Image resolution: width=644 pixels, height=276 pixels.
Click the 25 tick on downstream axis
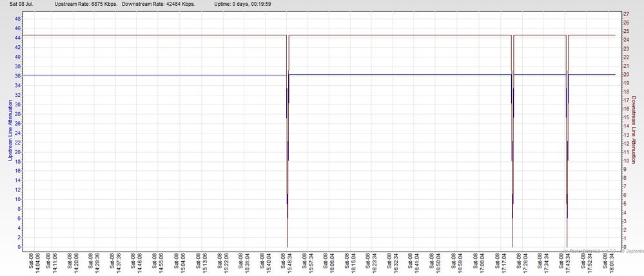(627, 31)
